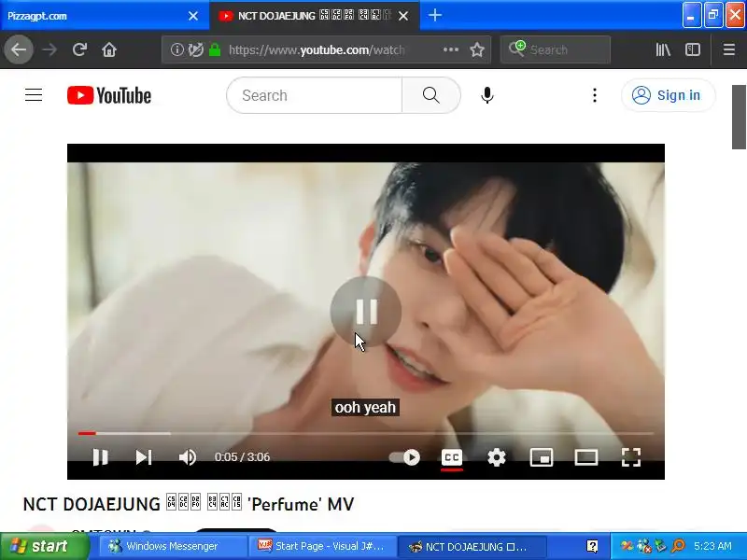
Task: Sign in to YouTube
Action: coord(668,95)
